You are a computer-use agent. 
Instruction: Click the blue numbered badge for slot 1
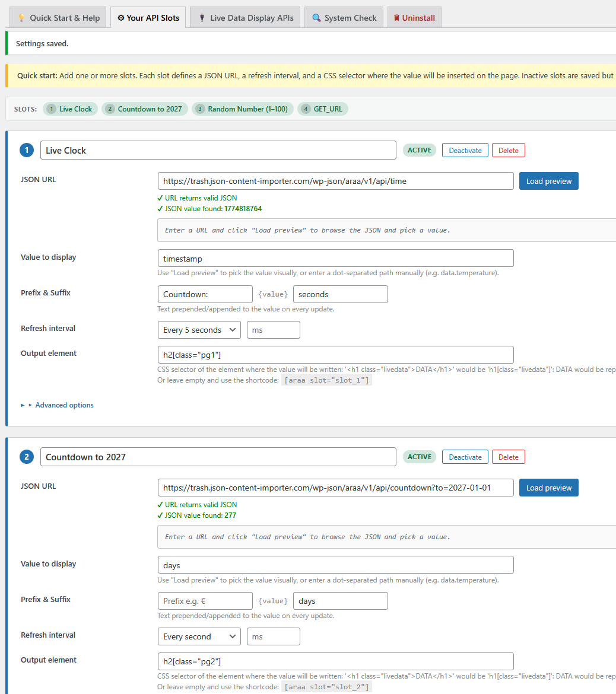(x=26, y=150)
